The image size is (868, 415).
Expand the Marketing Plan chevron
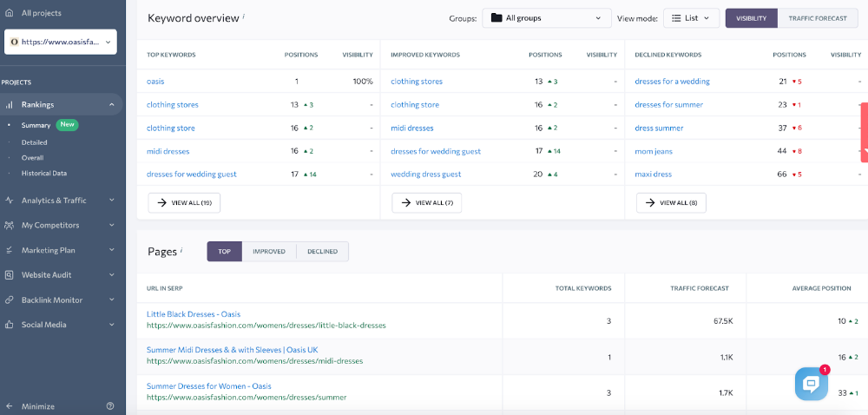tap(111, 250)
